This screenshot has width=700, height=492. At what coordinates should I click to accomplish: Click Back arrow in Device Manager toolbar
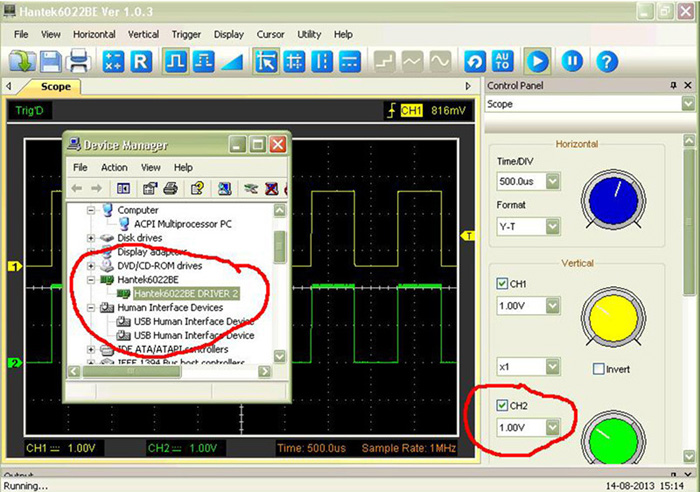[x=77, y=188]
